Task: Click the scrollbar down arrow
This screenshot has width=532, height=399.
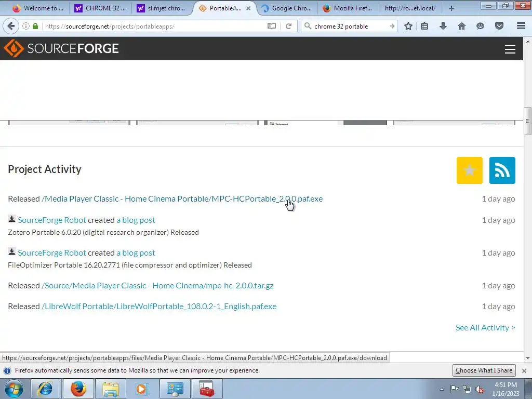Action: click(528, 358)
